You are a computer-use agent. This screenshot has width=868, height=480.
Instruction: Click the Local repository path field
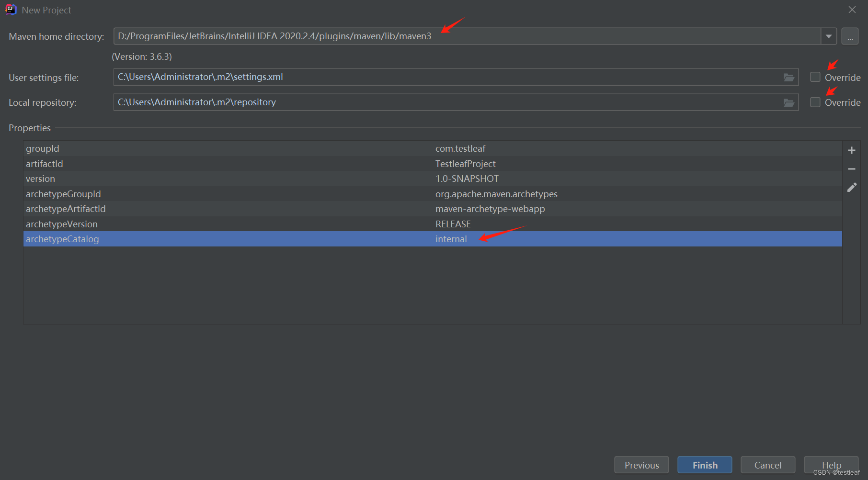[x=456, y=102]
